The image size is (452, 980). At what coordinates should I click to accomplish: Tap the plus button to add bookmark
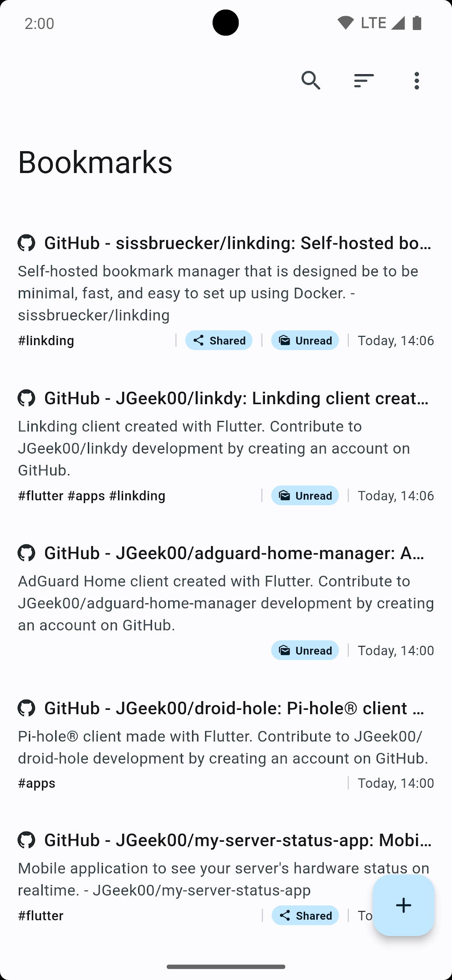click(403, 905)
